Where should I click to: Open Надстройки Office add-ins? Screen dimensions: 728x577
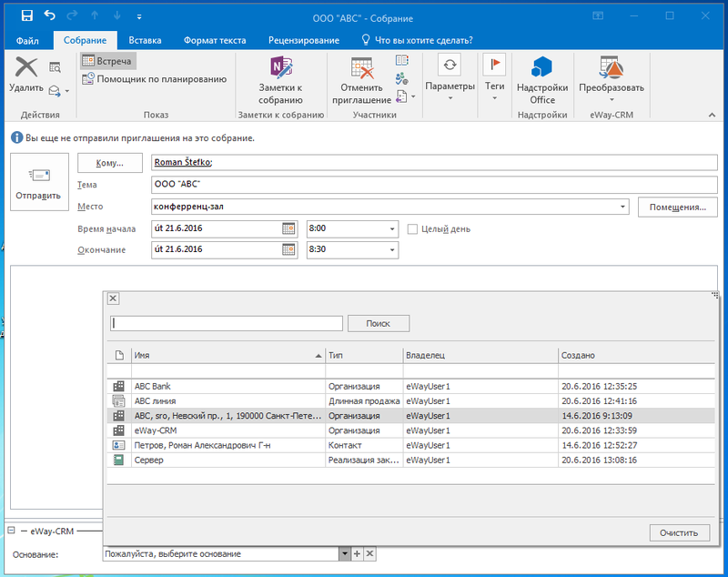click(x=542, y=80)
